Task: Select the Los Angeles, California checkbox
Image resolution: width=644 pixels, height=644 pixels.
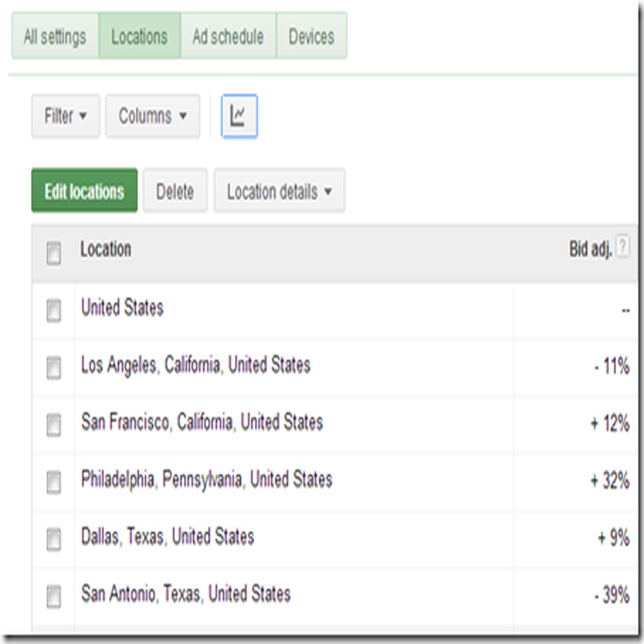Action: point(54,367)
